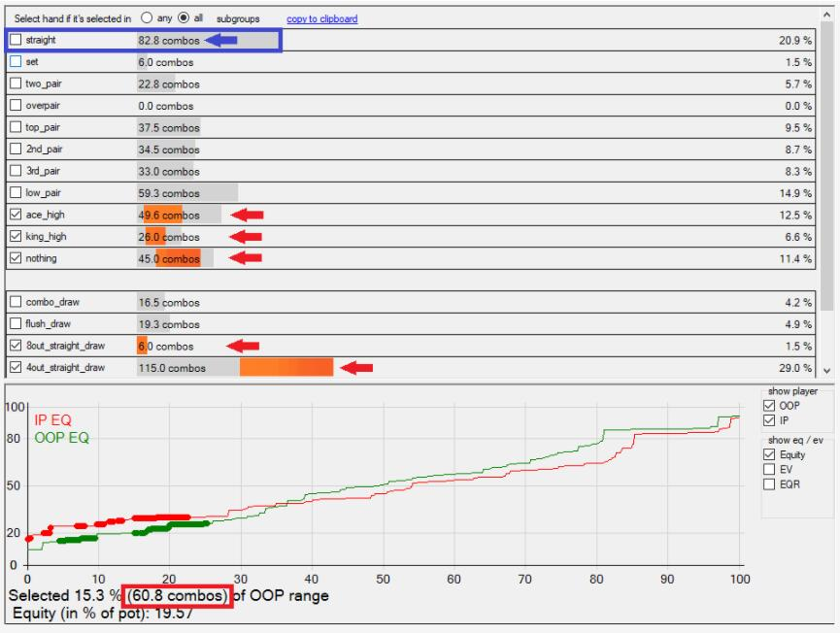Enable the EQR display option
The width and height of the screenshot is (840, 633).
(769, 484)
